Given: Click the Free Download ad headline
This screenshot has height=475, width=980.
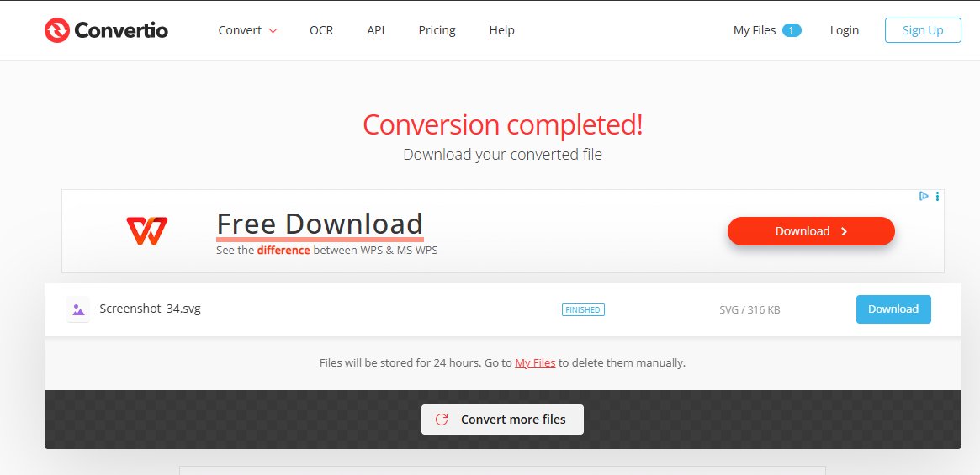Looking at the screenshot, I should pos(320,224).
